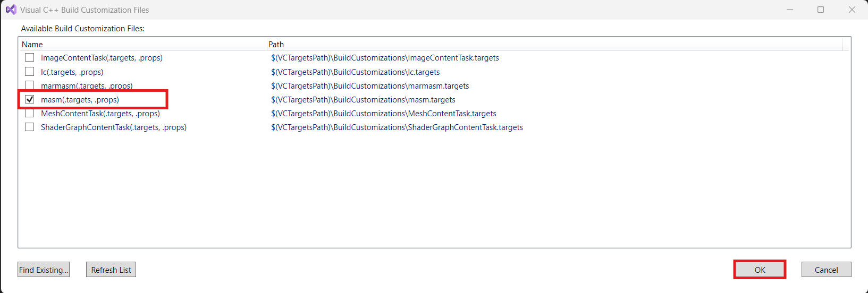Click the MeshContentTask.targets path entry
This screenshot has height=293, width=868.
point(384,114)
